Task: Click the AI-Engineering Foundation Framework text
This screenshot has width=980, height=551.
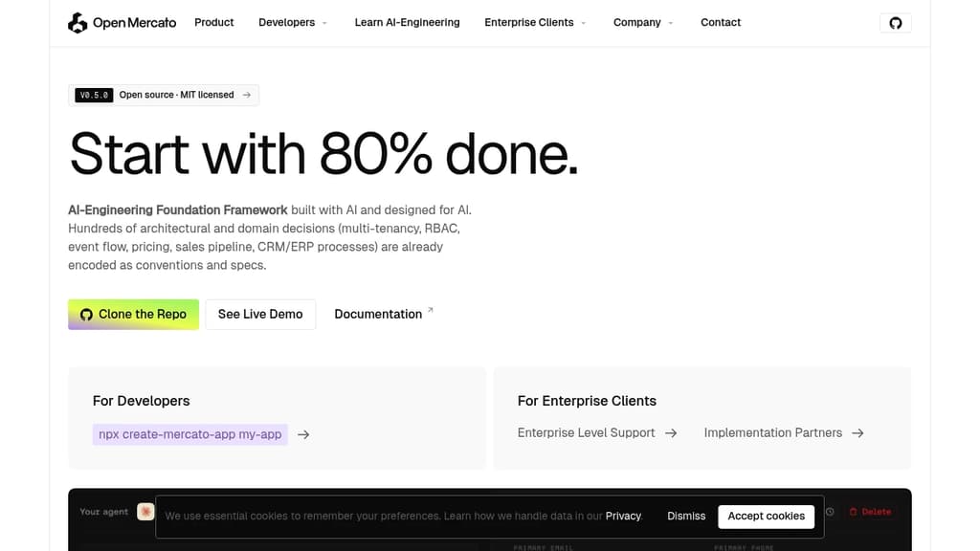Action: click(x=177, y=209)
